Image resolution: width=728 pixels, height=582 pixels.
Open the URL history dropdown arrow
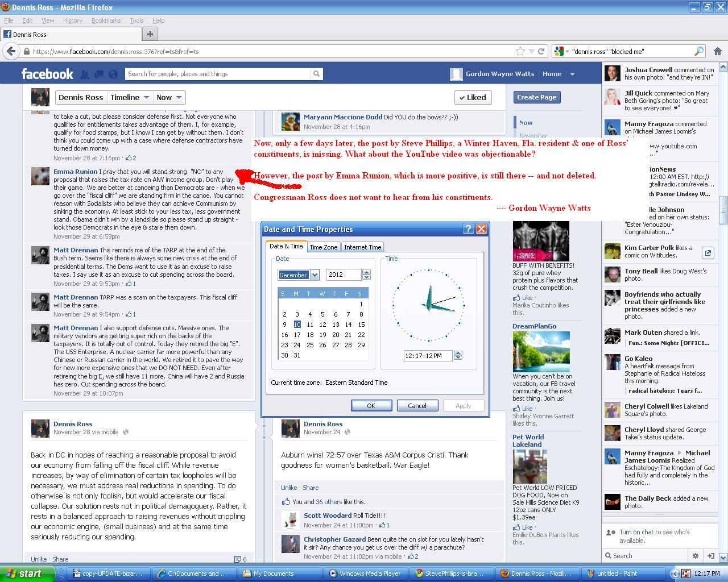(x=531, y=51)
